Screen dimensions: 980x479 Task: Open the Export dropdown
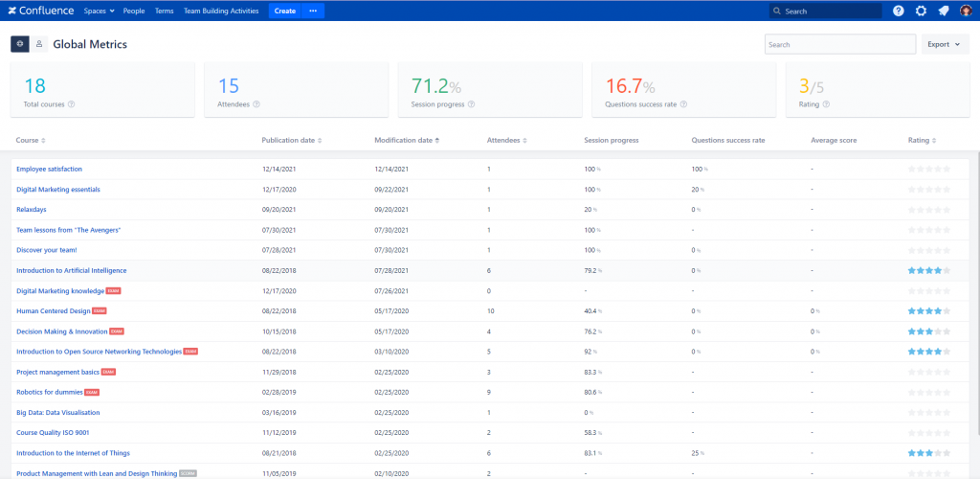coord(945,44)
